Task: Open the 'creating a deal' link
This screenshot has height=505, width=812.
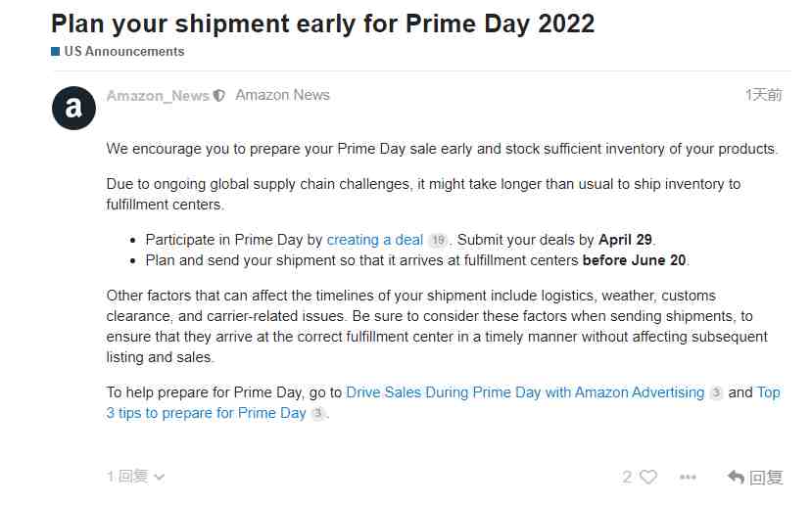Action: pos(375,240)
